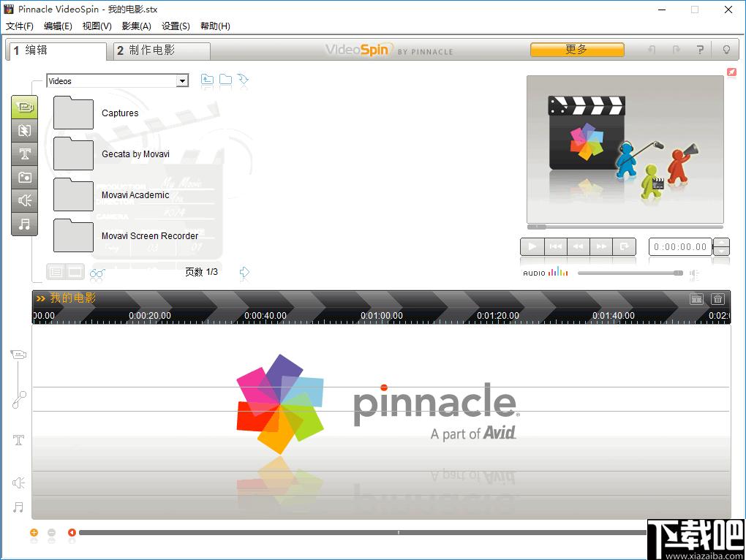Switch to the 2 制作电影 tab
Image resolution: width=746 pixels, height=560 pixels.
162,50
